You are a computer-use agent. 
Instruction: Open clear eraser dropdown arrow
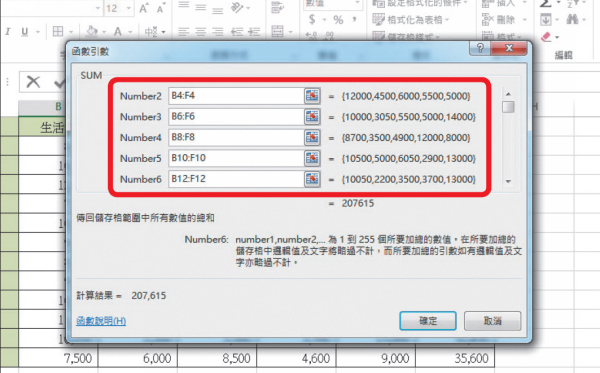(557, 37)
